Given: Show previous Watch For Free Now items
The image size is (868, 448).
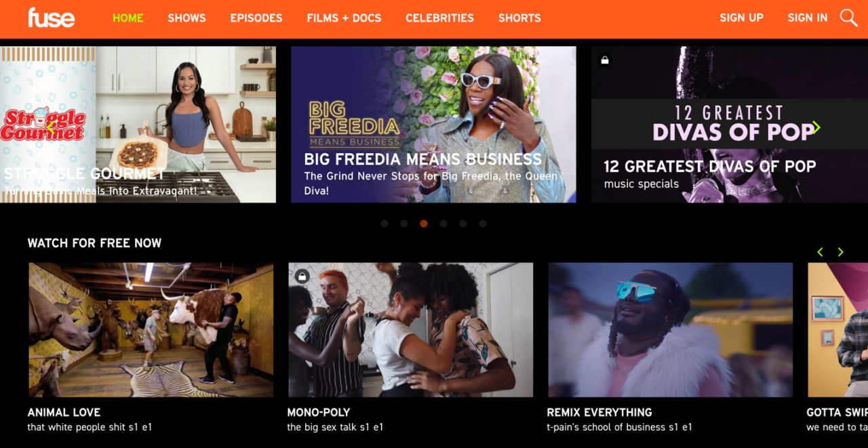Looking at the screenshot, I should pyautogui.click(x=820, y=252).
